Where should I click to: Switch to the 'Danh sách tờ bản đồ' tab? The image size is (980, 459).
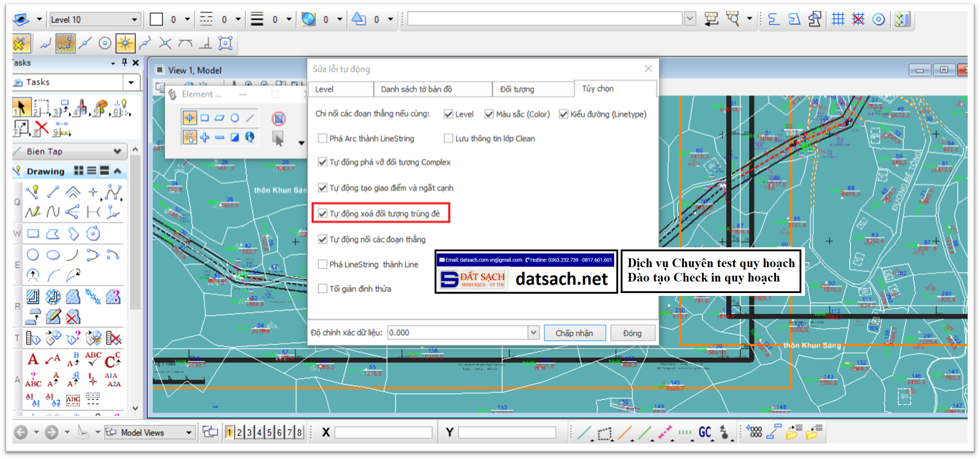click(416, 89)
